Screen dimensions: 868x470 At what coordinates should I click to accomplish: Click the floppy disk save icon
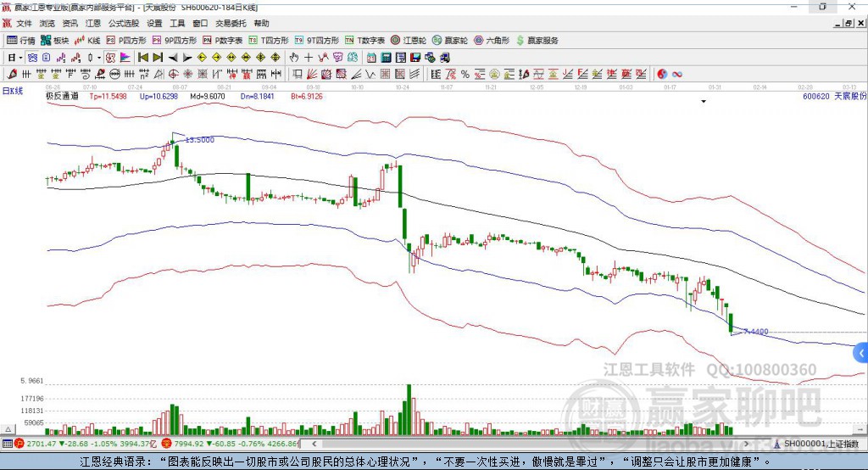coord(415,58)
